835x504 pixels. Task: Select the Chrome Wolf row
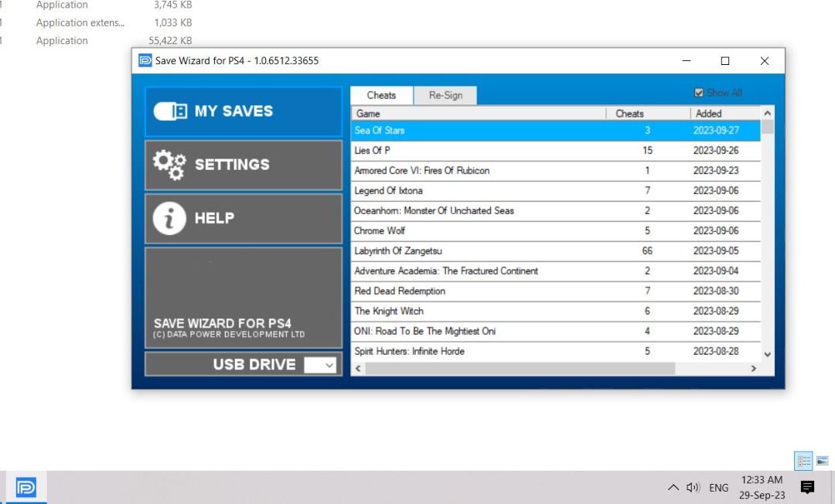tap(555, 231)
